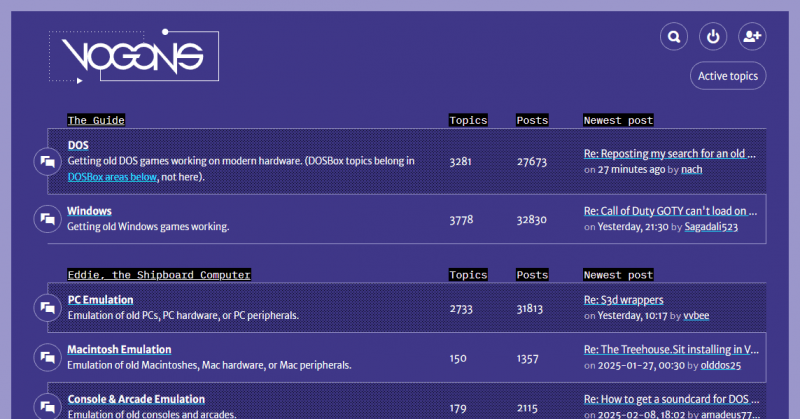Viewport: 800px width, 419px height.
Task: Click the search magnifier icon
Action: point(674,37)
